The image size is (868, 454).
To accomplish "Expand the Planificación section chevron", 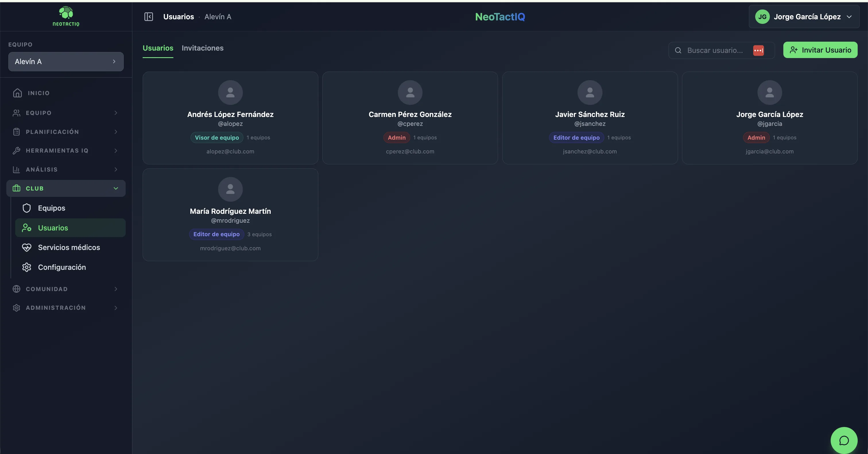I will point(116,132).
